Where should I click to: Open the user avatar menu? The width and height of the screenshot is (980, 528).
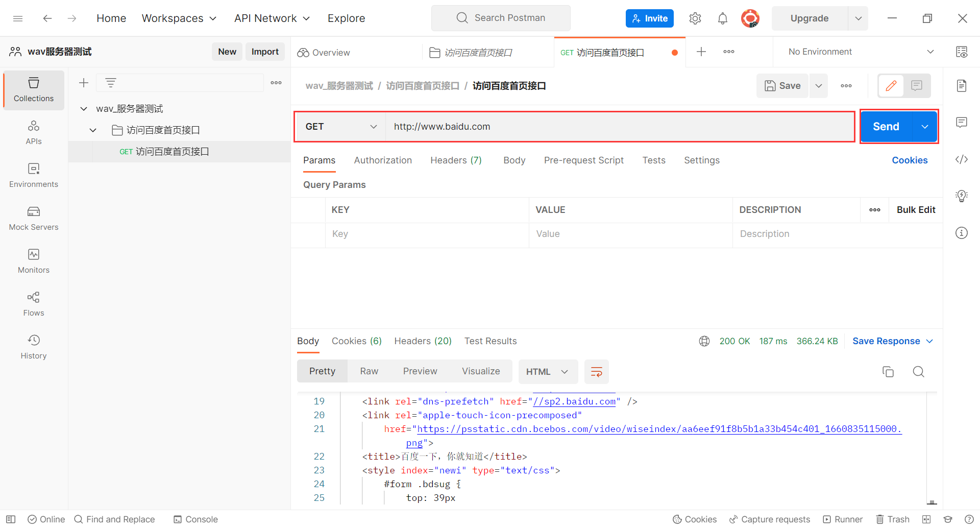pos(750,18)
